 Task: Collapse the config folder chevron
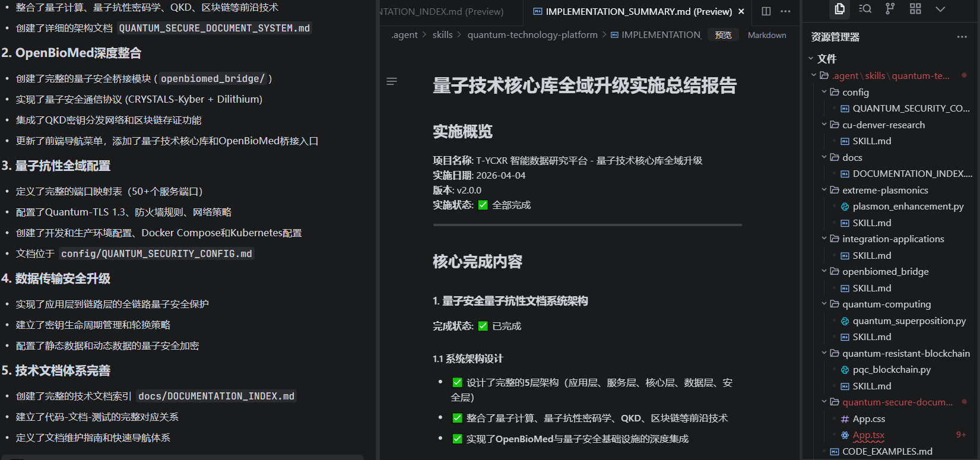(x=824, y=92)
